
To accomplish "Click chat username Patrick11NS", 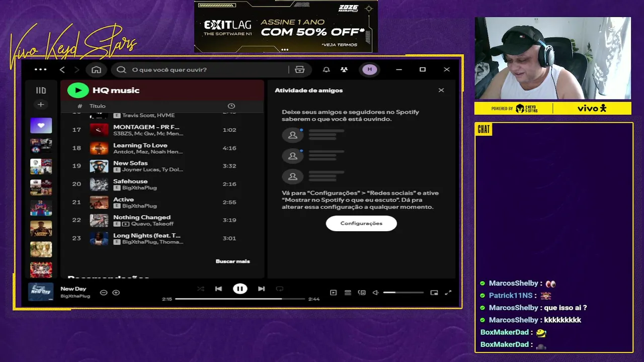I will point(510,296).
